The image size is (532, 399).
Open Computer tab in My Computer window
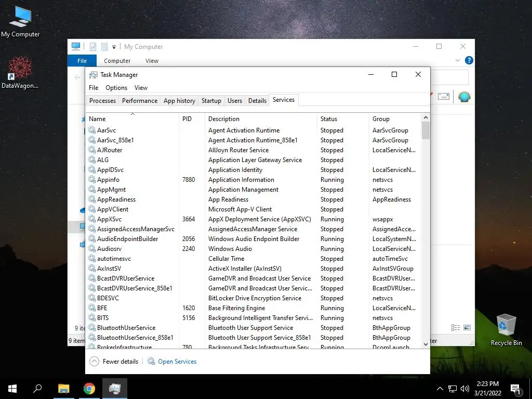point(117,61)
